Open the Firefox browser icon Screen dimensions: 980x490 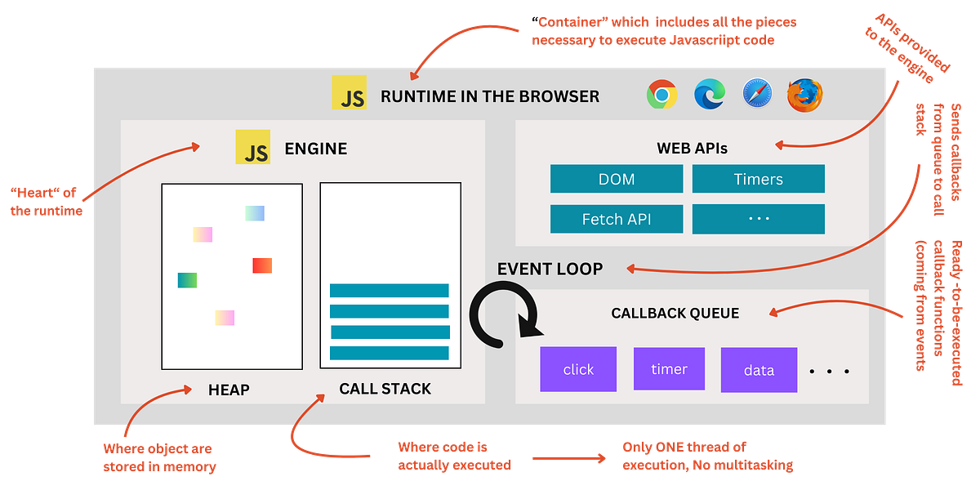804,93
